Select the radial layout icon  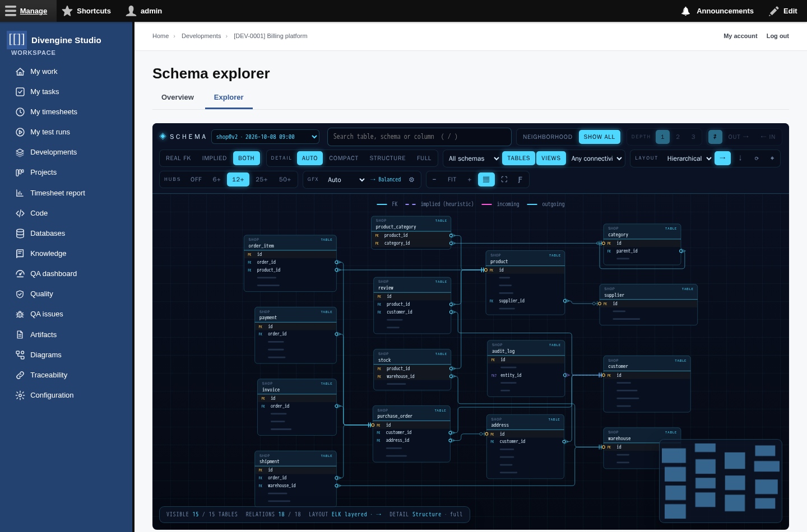757,158
